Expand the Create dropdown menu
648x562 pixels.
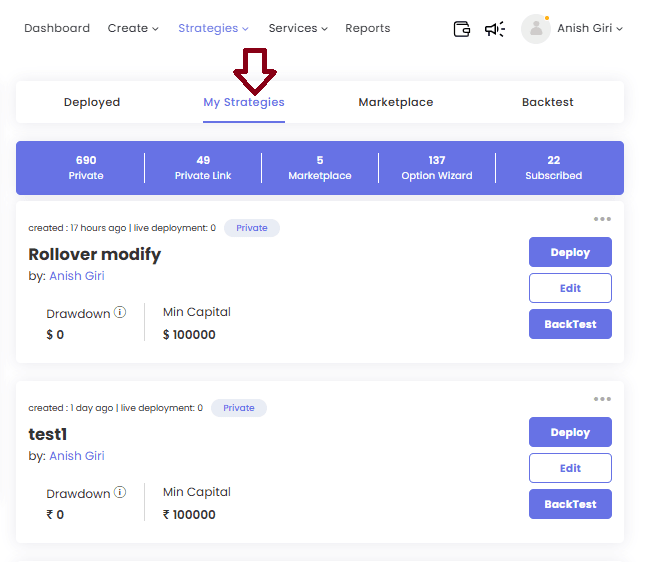click(133, 28)
